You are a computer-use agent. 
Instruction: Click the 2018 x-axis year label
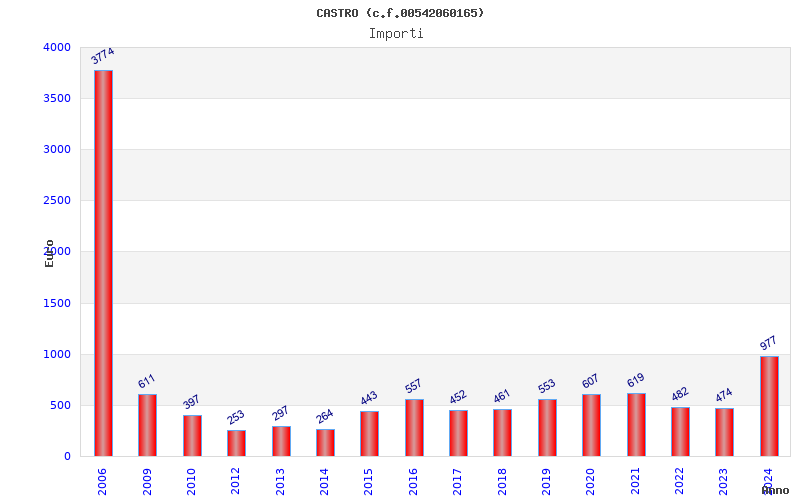tap(502, 482)
